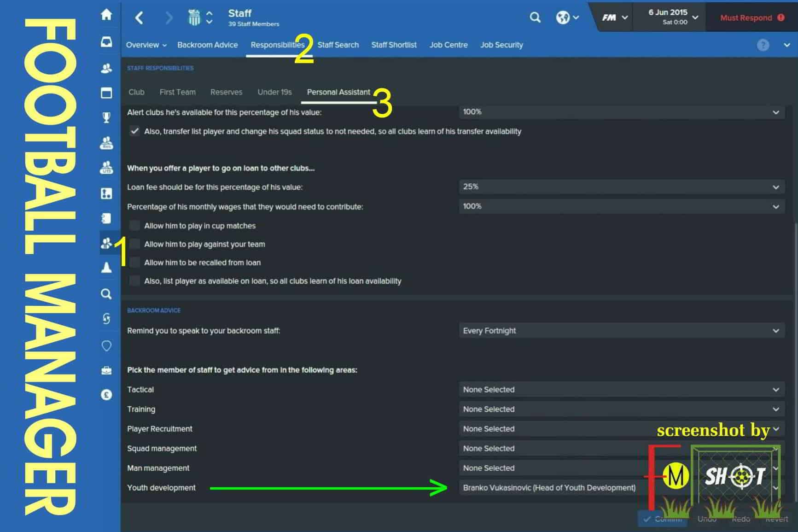Open the Every Fortnight reminder dropdown
Image resolution: width=798 pixels, height=532 pixels.
[x=622, y=331]
